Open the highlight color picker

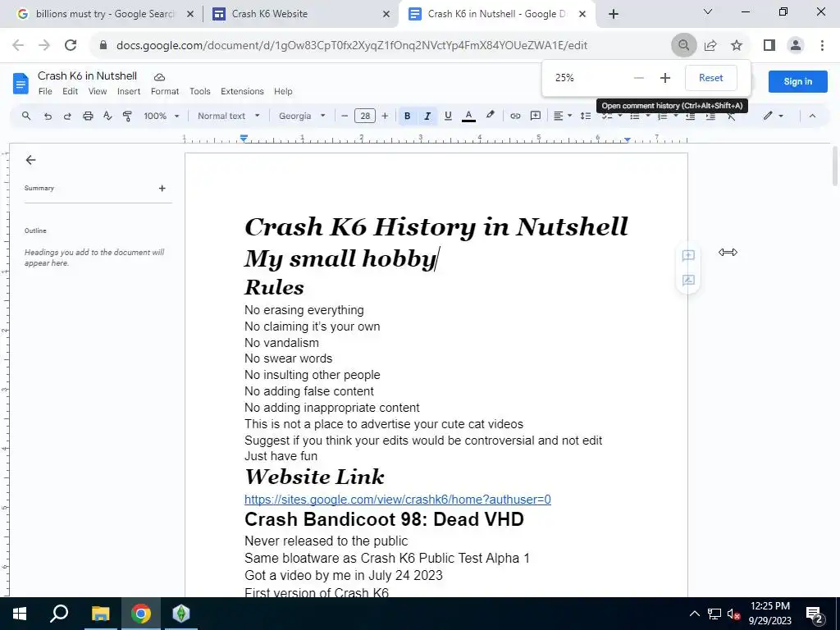coord(490,116)
